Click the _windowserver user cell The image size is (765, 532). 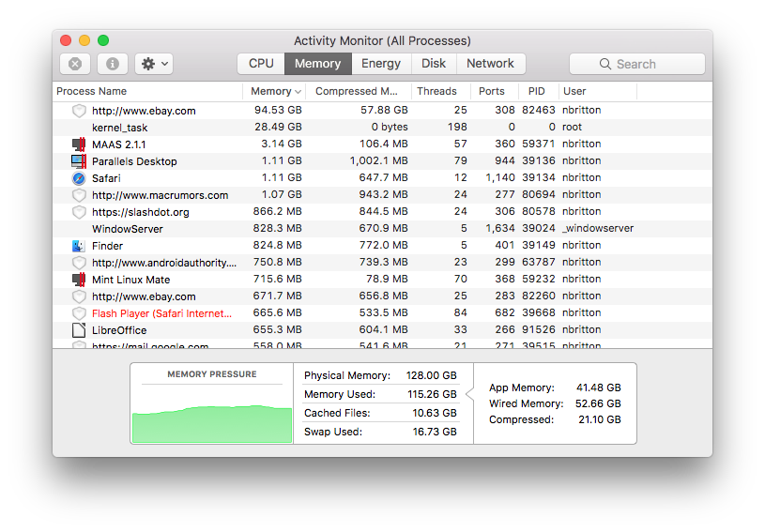pos(598,228)
